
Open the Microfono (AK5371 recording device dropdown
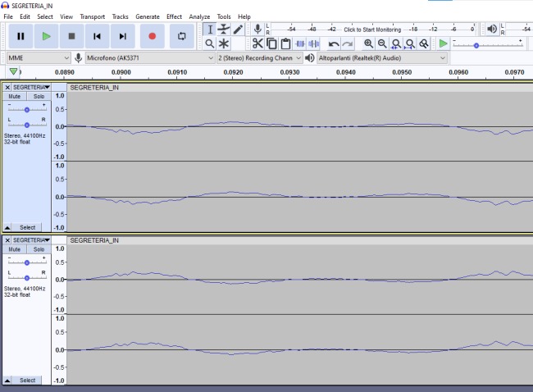click(x=150, y=58)
